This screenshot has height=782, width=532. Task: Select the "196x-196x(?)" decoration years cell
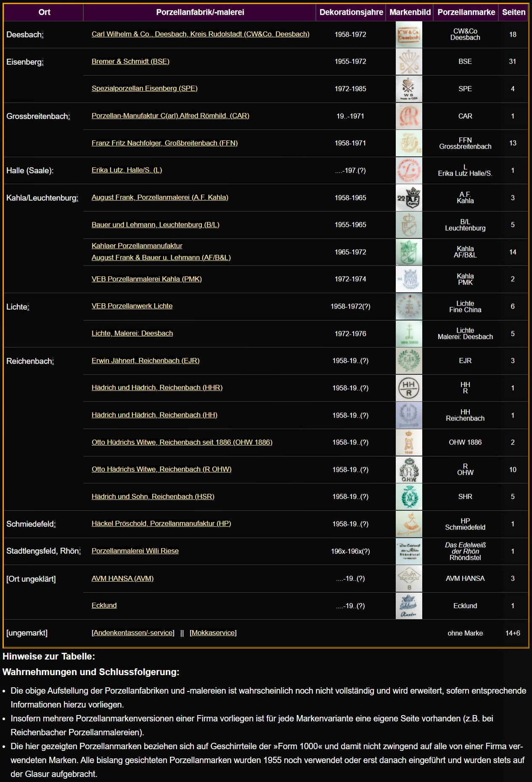[x=350, y=551]
